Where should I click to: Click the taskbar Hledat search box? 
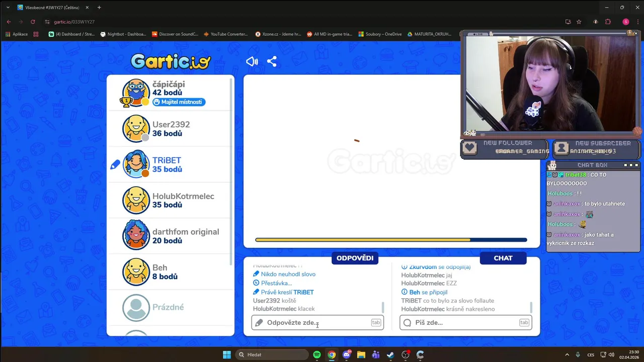[272, 354]
